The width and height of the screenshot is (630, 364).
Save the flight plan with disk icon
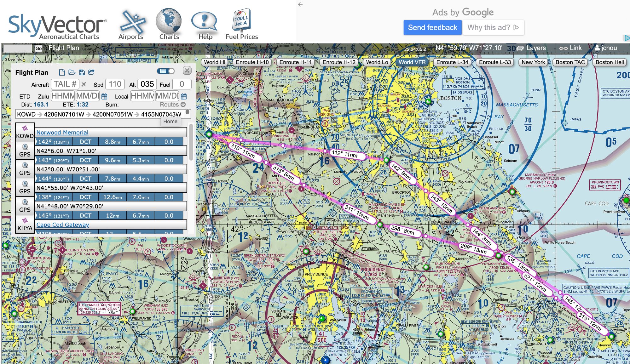82,72
